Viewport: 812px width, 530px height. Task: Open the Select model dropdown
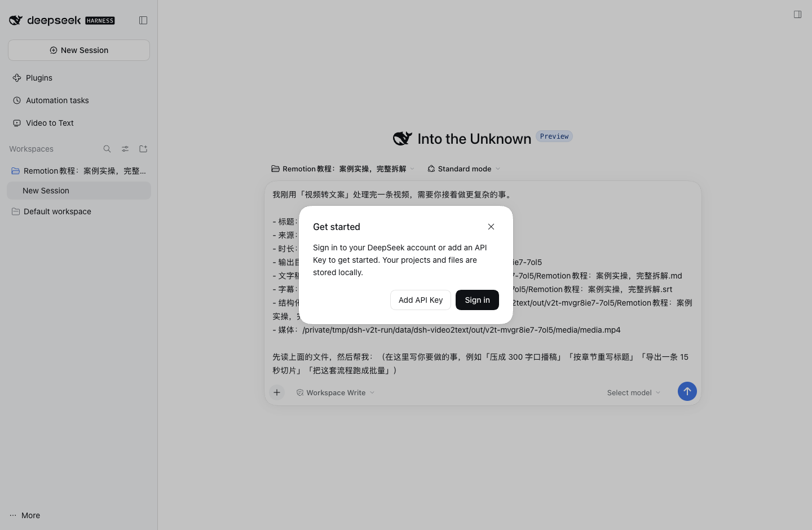coord(634,392)
